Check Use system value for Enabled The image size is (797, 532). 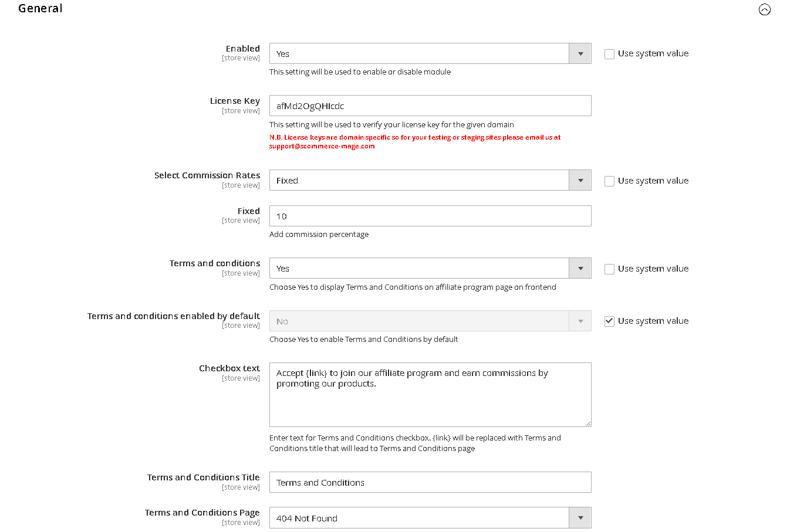click(x=610, y=54)
